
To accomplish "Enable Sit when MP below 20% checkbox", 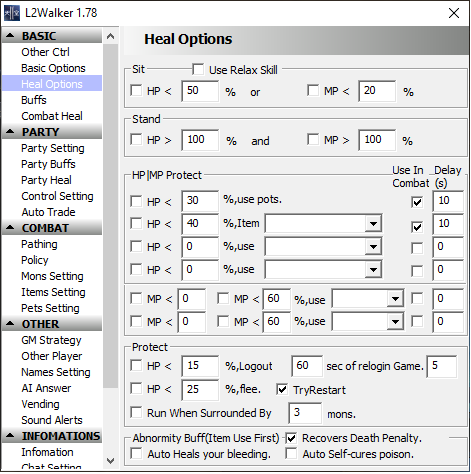I will coord(313,90).
